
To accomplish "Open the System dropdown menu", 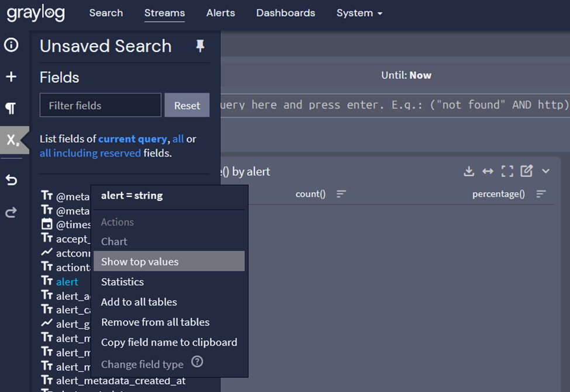I will point(359,13).
